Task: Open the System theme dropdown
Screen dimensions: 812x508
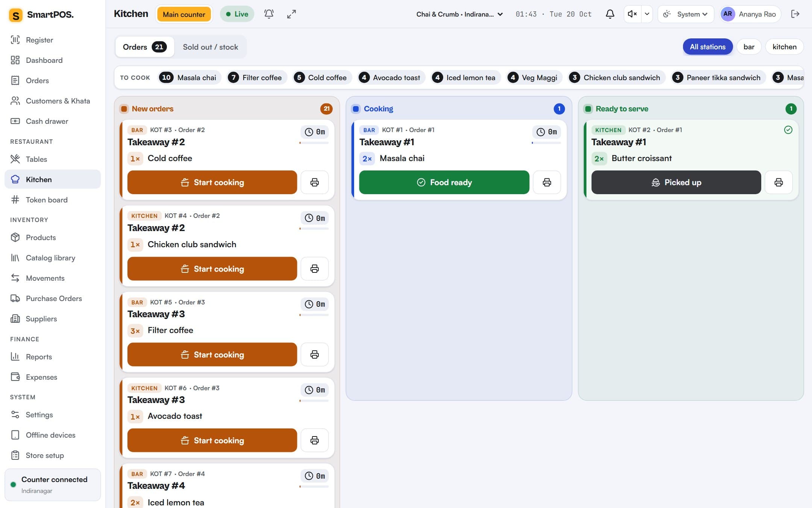Action: coord(685,14)
